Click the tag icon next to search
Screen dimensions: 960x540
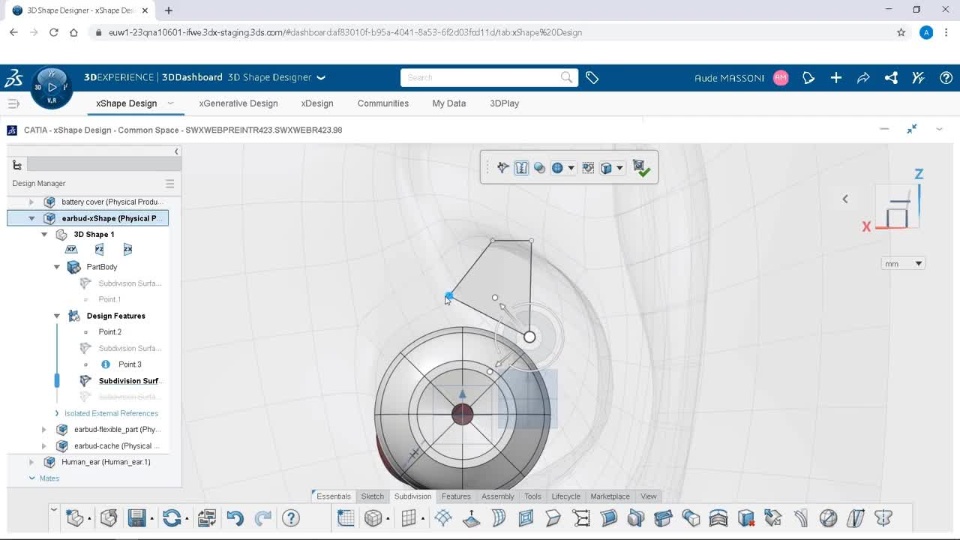(592, 78)
